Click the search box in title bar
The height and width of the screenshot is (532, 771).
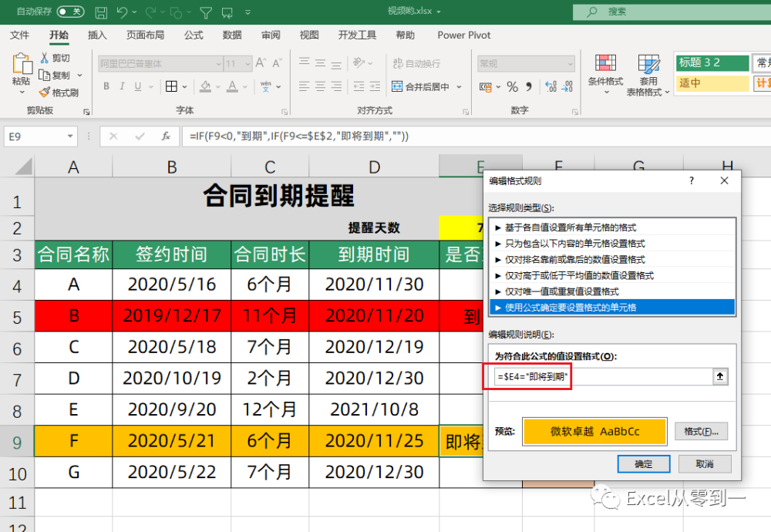pyautogui.click(x=672, y=12)
